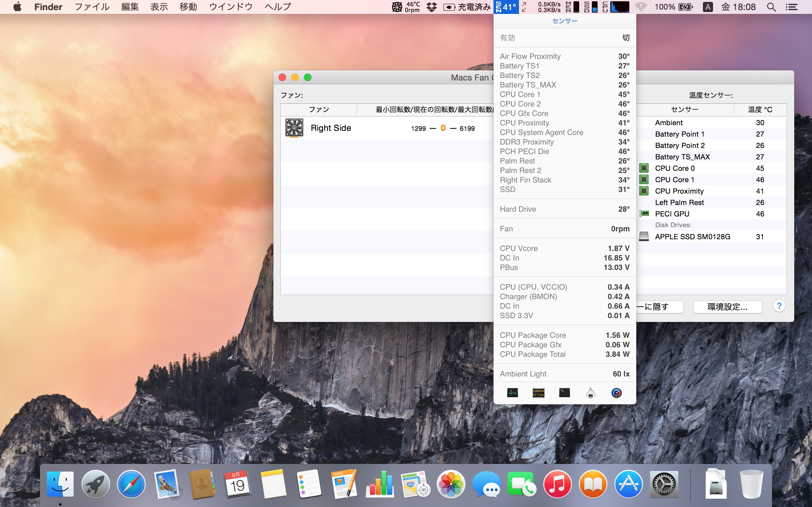The height and width of the screenshot is (507, 812).
Task: Click the blue help question mark button
Action: coord(779,306)
